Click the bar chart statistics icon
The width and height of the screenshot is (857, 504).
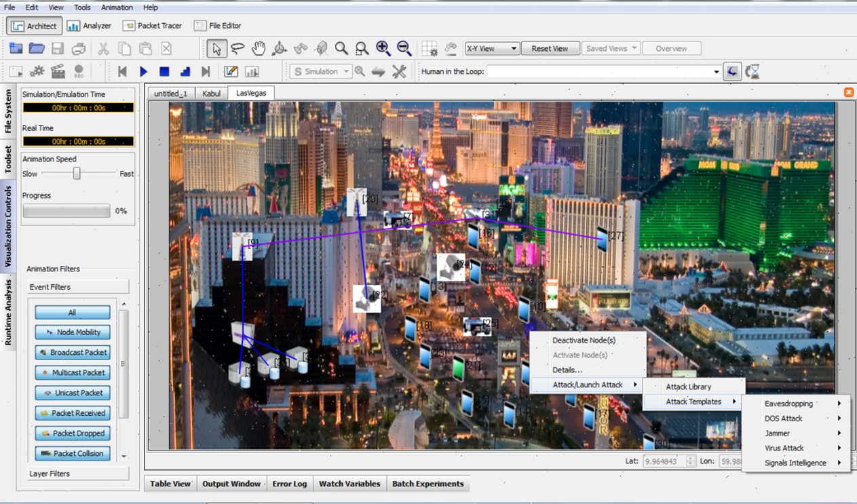pyautogui.click(x=252, y=71)
